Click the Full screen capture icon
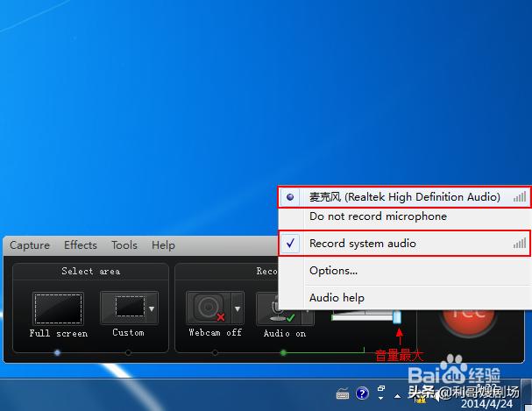Viewport: 532px width, 411px height. 58,308
